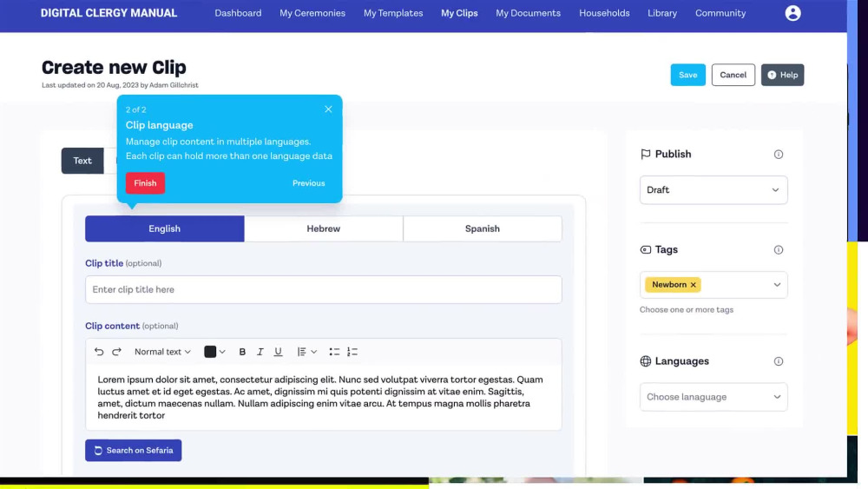
Task: Open the Community page
Action: point(720,13)
